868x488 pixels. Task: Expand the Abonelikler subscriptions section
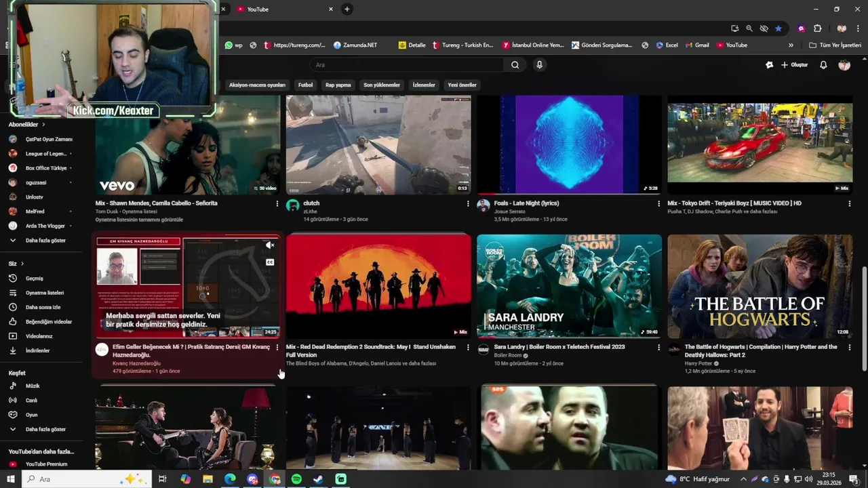coord(26,125)
